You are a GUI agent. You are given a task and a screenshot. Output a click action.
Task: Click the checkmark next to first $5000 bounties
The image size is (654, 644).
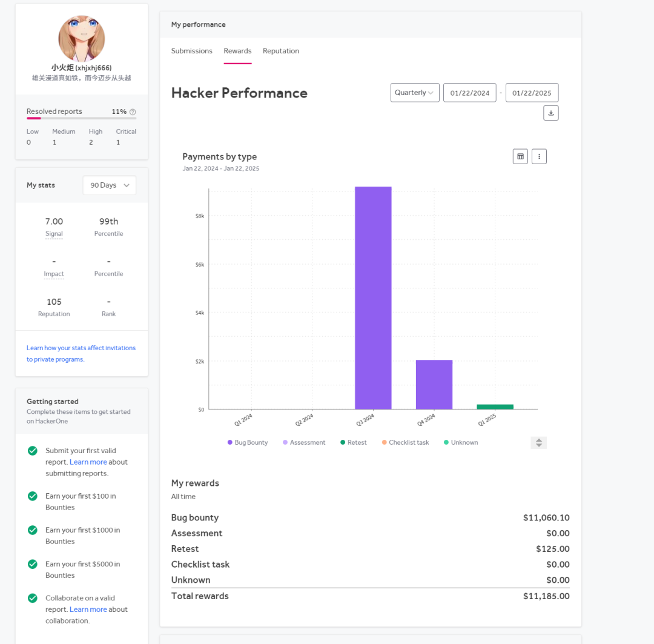[33, 564]
